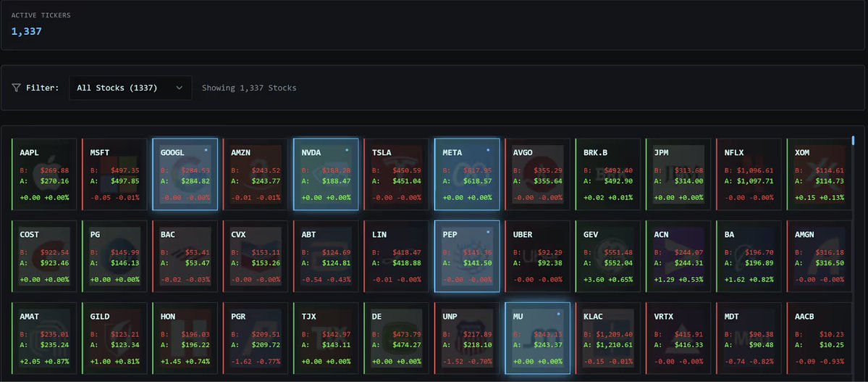The width and height of the screenshot is (868, 382).
Task: Click the John Deere logo in DE tile
Action: coord(397,339)
